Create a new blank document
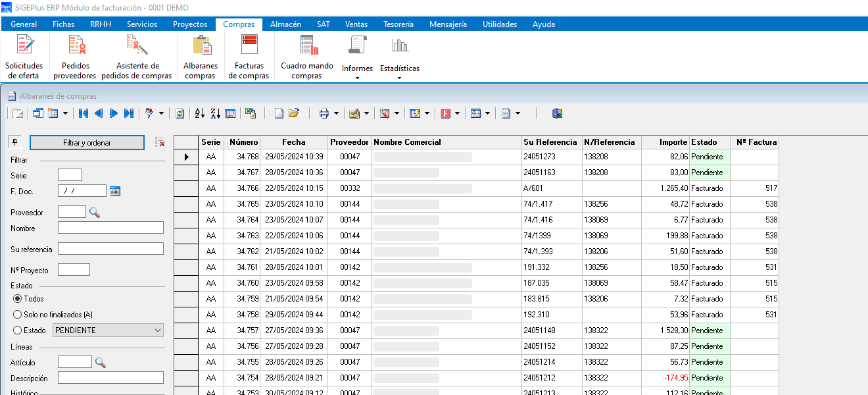This screenshot has height=395, width=868. click(279, 113)
